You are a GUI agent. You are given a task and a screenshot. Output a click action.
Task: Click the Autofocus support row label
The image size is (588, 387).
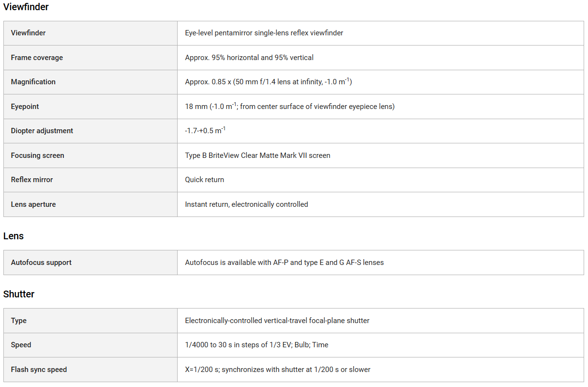coord(41,263)
